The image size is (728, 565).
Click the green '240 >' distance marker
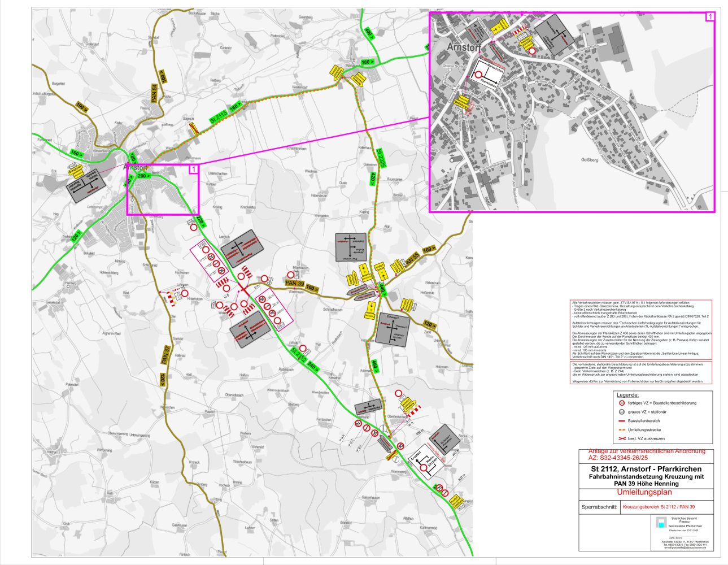pos(313,366)
